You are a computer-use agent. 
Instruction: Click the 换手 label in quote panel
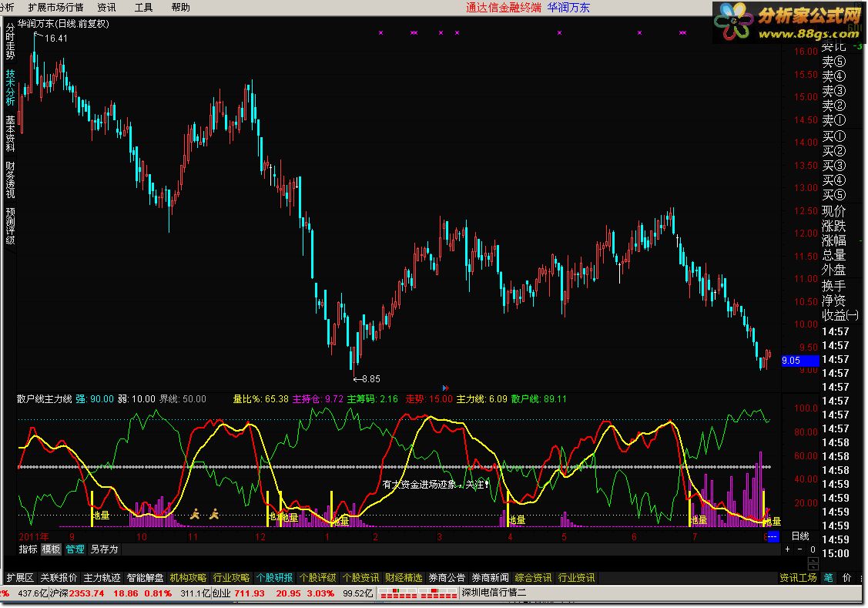coord(833,286)
